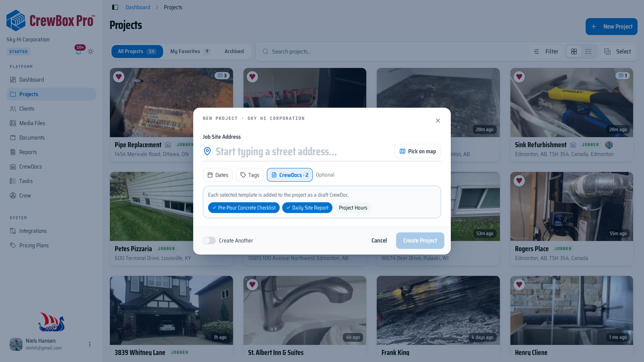Close the New Project dialog
This screenshot has width=644, height=362.
[438, 121]
